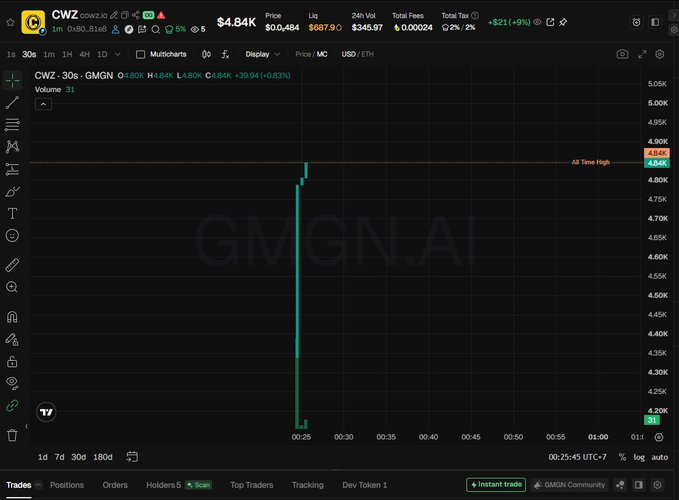This screenshot has height=500, width=679.
Task: Open the Top Traders tab
Action: tap(252, 485)
